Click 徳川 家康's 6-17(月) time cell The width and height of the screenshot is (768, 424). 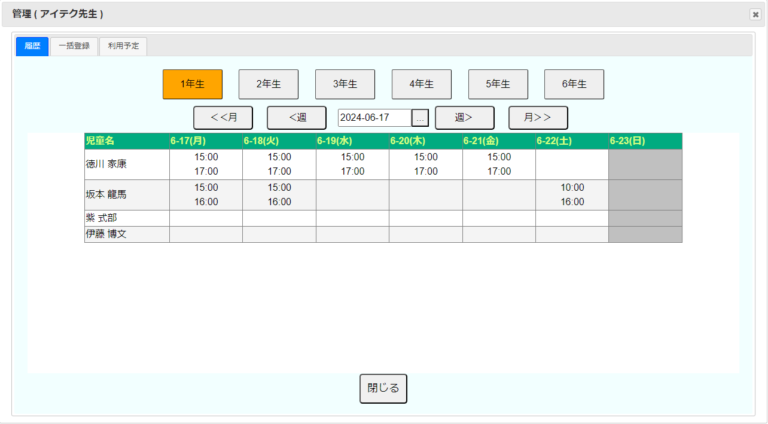pyautogui.click(x=206, y=164)
